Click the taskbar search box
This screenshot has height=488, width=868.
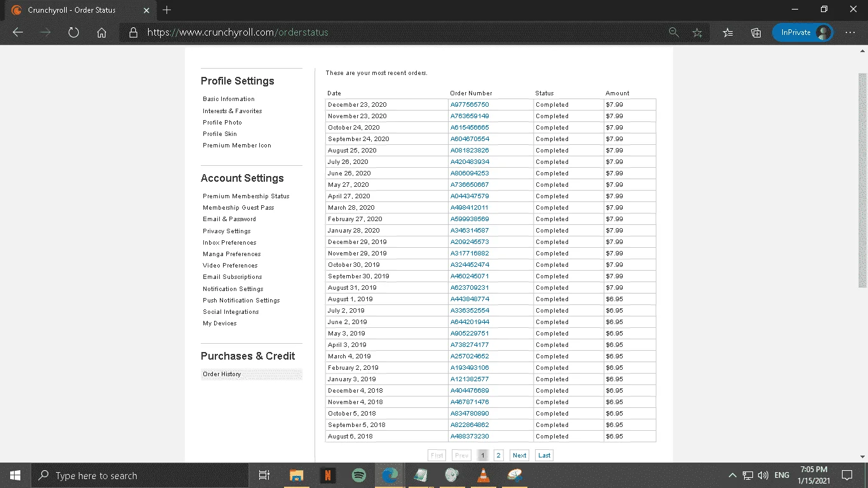click(140, 475)
